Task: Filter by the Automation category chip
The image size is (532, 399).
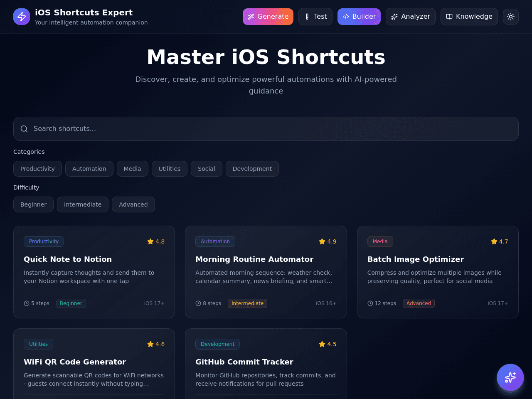Action: pos(89,169)
